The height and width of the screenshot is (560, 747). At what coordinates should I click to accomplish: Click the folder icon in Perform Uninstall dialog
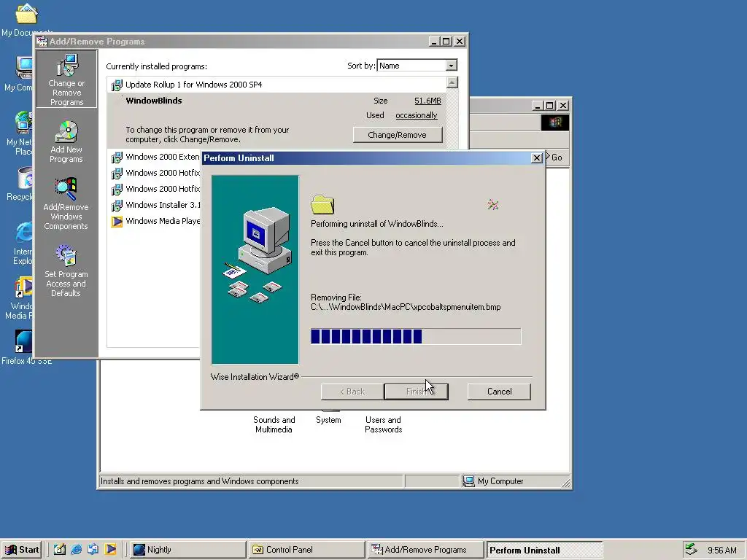tap(322, 205)
